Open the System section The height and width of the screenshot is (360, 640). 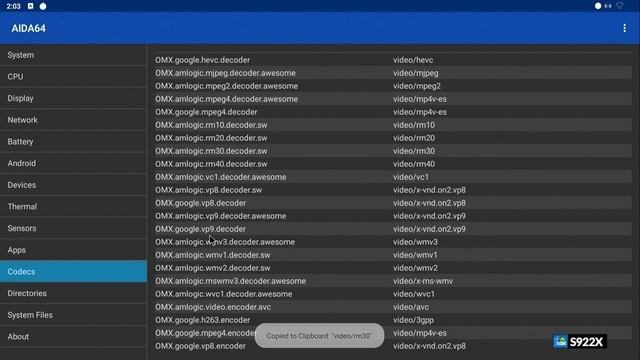pyautogui.click(x=73, y=55)
